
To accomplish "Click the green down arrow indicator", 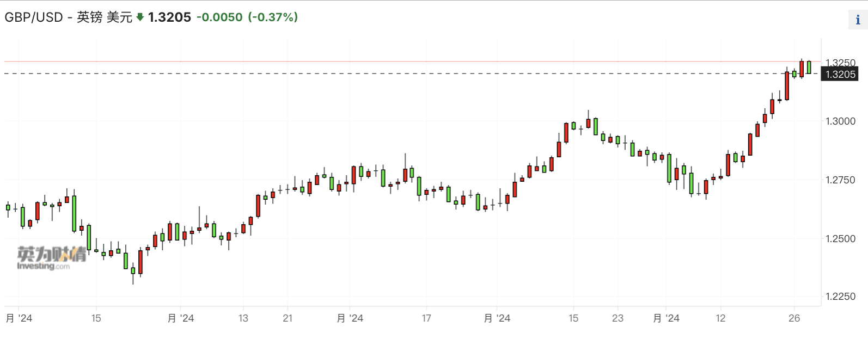I will coord(140,17).
